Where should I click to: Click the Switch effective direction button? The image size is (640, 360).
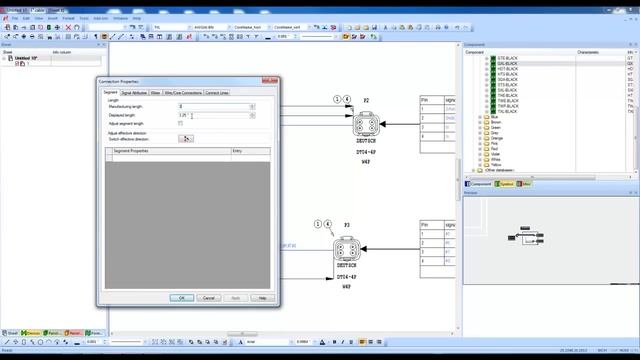186,139
